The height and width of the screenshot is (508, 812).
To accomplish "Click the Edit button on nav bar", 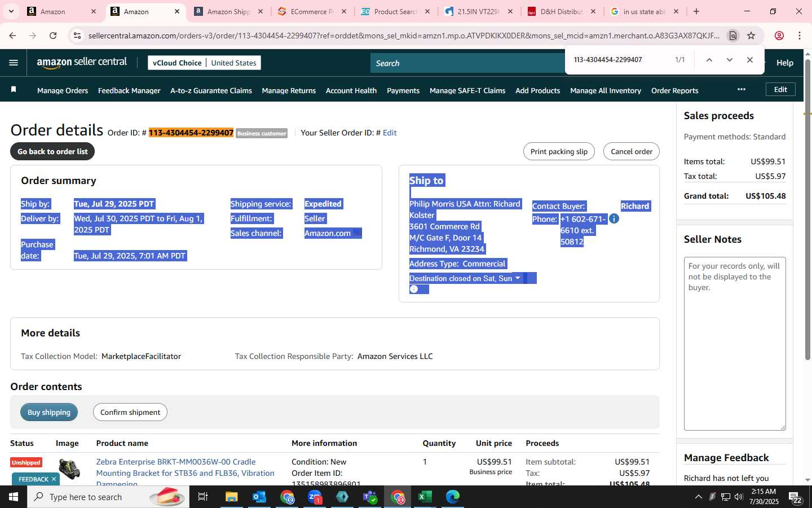I will click(780, 89).
